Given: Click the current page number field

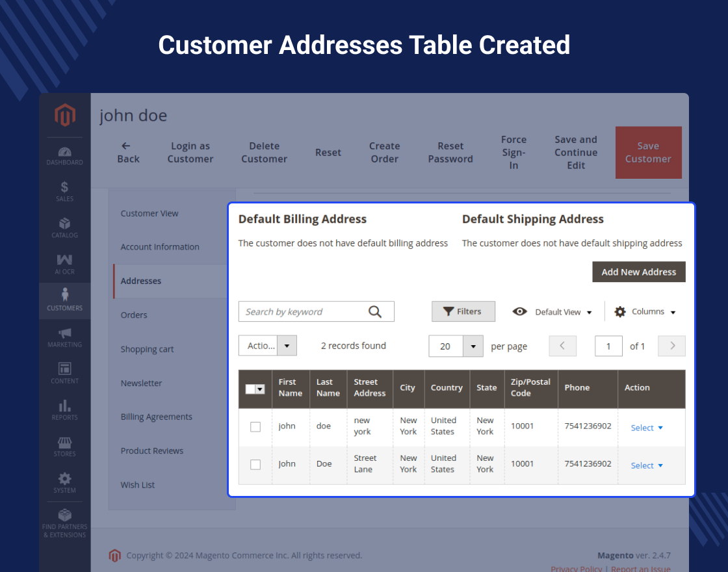Looking at the screenshot, I should point(608,346).
